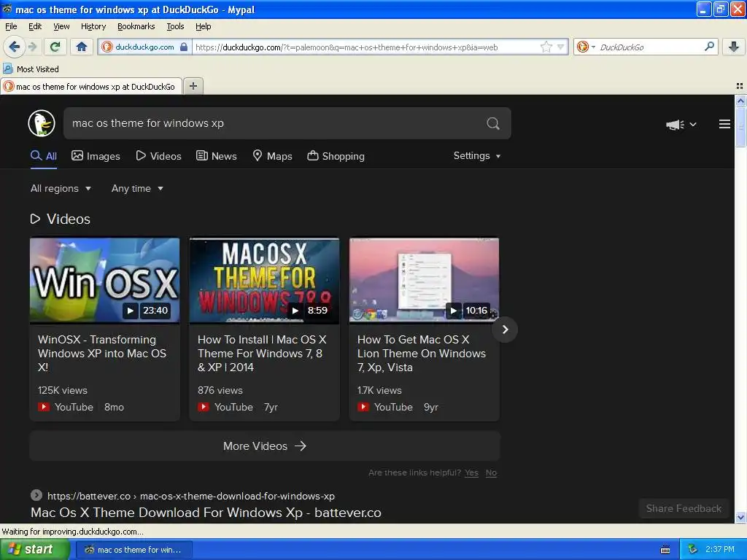Switch to Maps results tab

[272, 156]
